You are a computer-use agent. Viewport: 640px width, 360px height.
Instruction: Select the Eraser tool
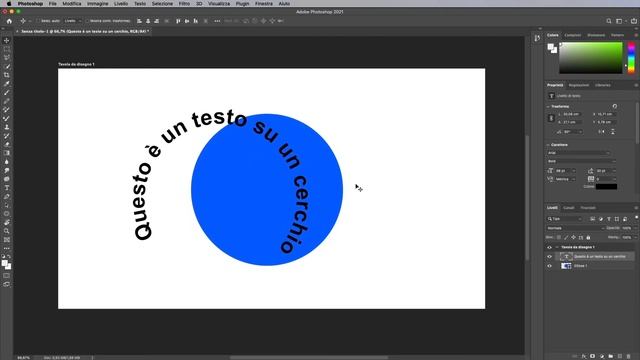7,144
